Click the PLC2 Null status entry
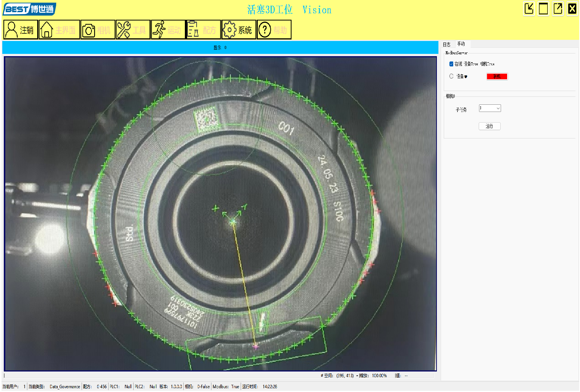 coord(146,387)
